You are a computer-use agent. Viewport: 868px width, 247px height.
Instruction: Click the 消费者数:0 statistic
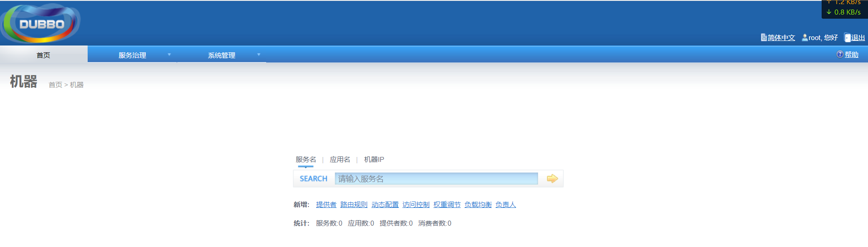(435, 223)
